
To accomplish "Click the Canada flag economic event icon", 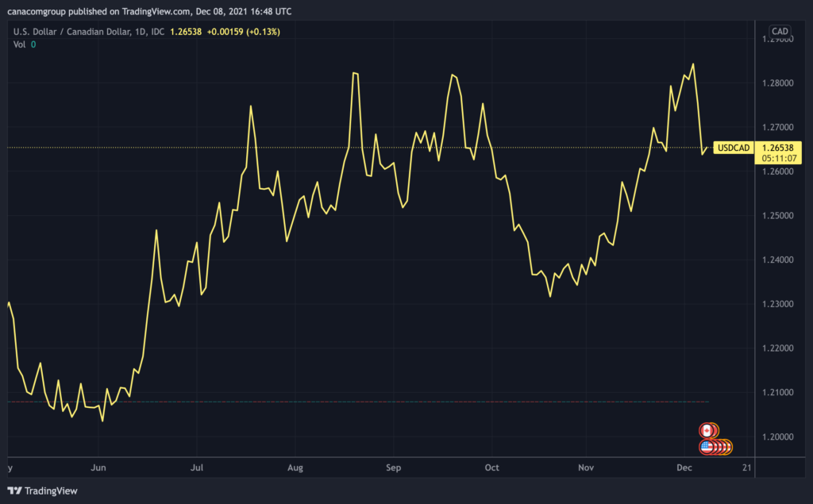I will coord(706,430).
